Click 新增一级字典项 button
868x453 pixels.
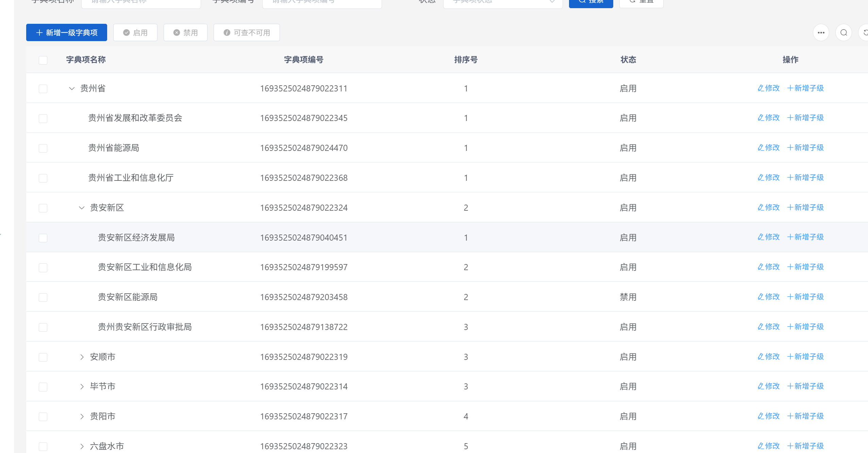pyautogui.click(x=67, y=33)
